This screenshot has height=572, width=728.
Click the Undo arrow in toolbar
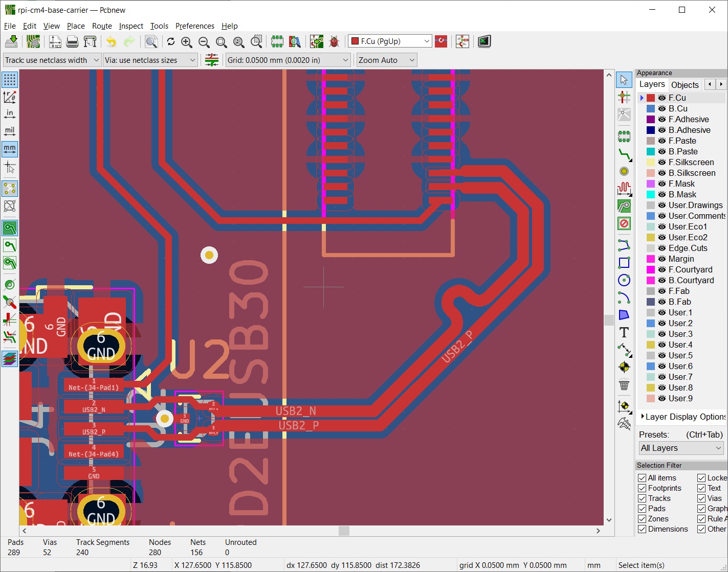tap(111, 42)
